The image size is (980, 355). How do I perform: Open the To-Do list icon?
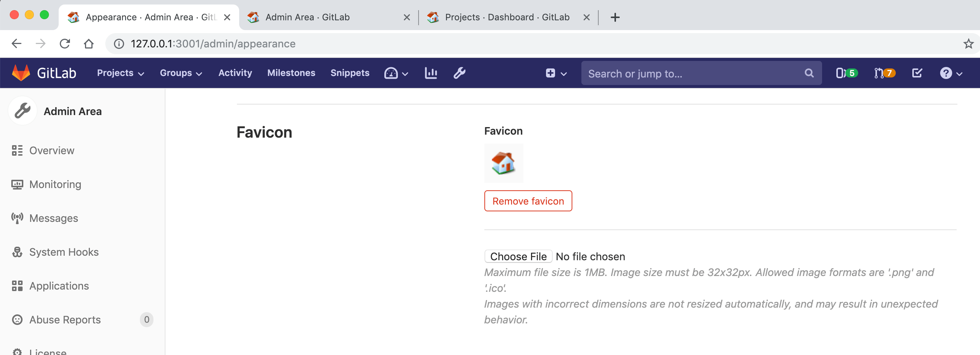(x=917, y=73)
